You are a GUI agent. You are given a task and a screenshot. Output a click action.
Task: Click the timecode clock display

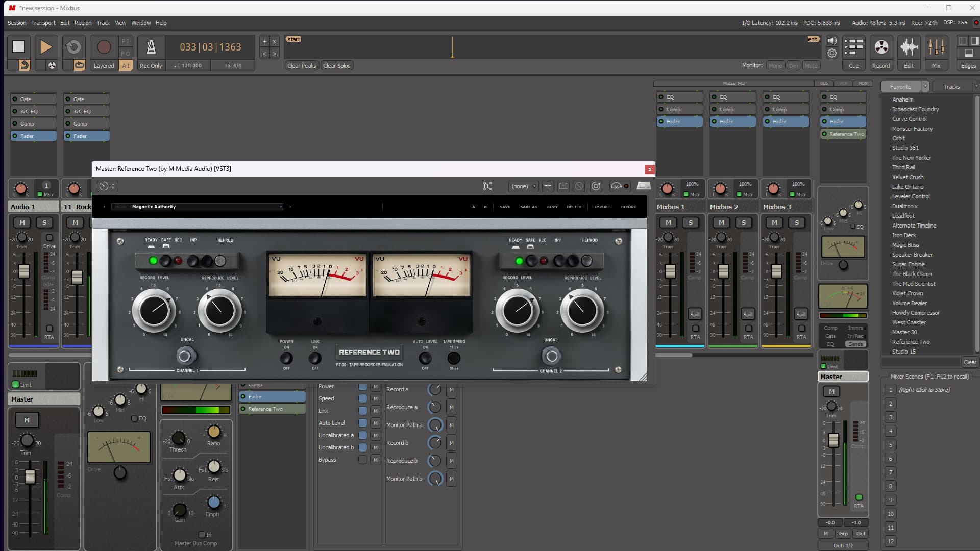click(x=210, y=47)
